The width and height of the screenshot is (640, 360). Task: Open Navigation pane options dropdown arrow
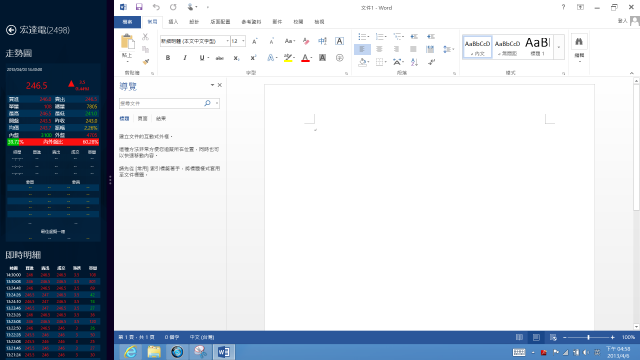click(x=212, y=85)
